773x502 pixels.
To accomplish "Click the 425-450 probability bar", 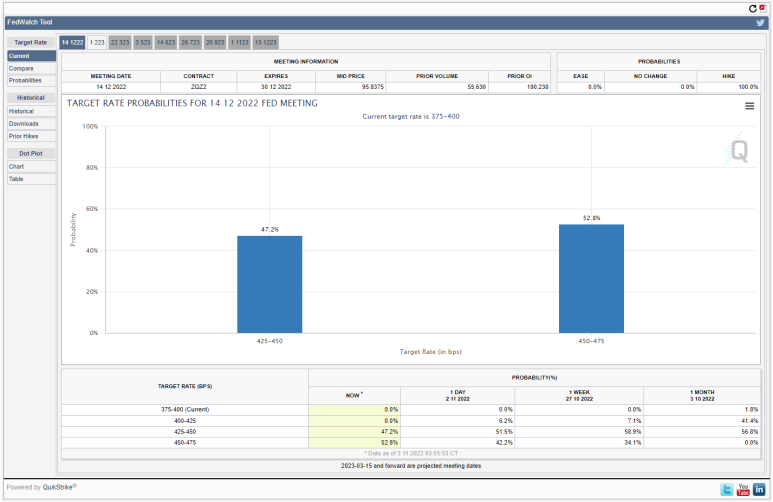I will (270, 285).
